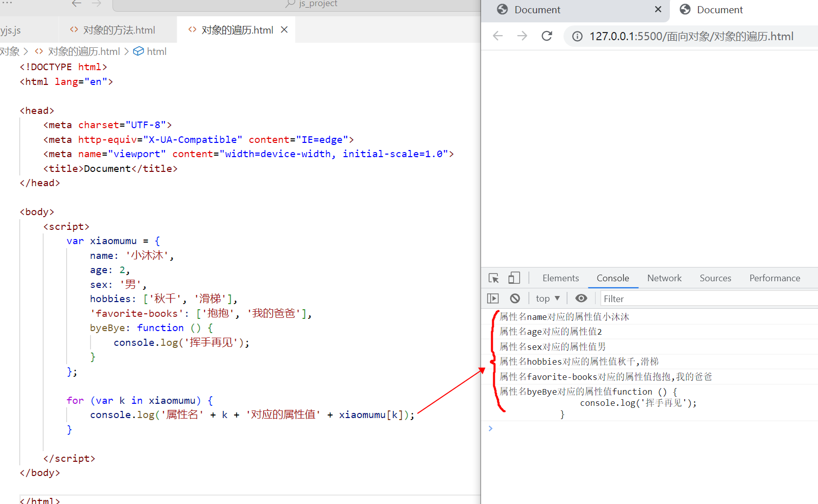
Task: Click the html symbol breadcrumb item
Action: tap(156, 51)
